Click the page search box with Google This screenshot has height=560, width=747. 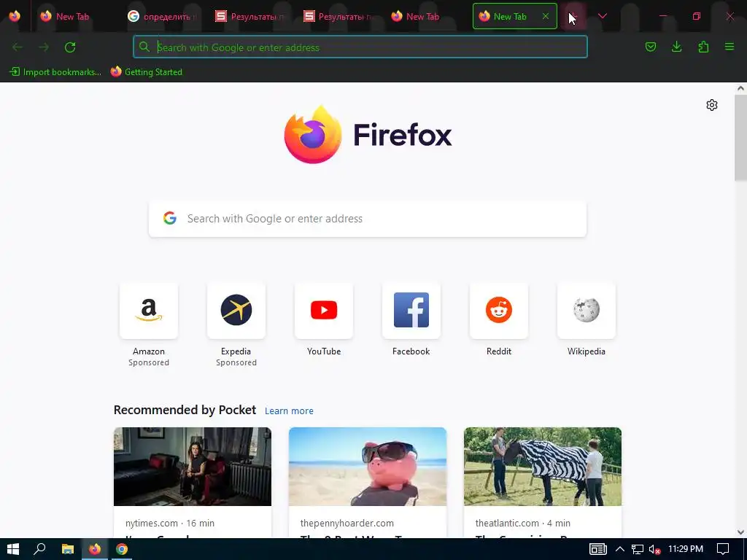coord(368,219)
